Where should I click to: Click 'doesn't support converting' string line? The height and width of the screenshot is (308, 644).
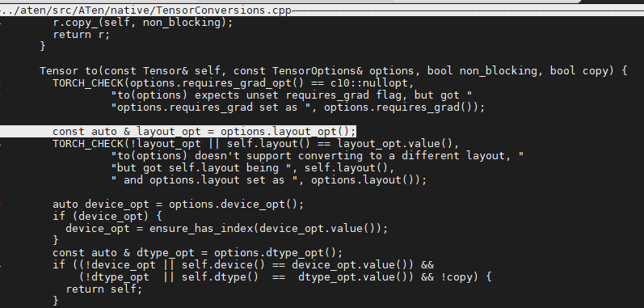coord(318,156)
